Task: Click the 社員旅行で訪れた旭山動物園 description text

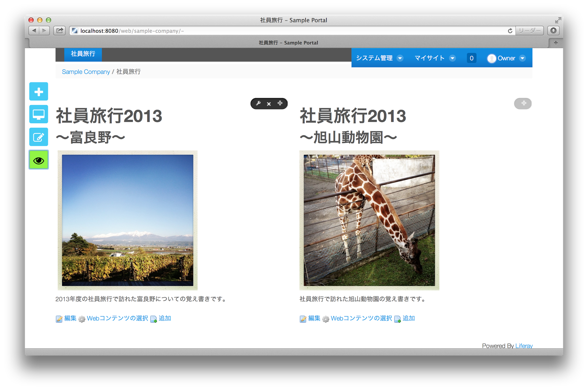Action: pyautogui.click(x=363, y=299)
